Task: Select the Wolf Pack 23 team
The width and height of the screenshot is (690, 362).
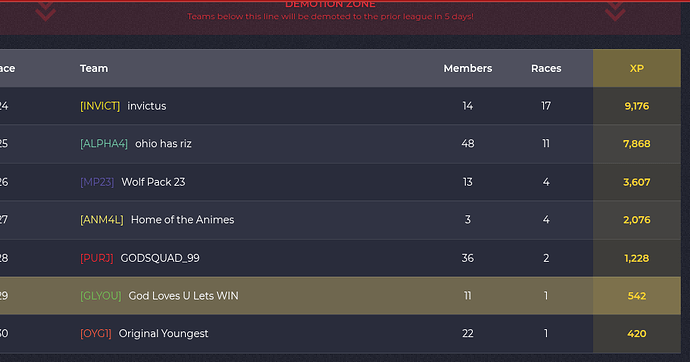Action: click(x=153, y=182)
